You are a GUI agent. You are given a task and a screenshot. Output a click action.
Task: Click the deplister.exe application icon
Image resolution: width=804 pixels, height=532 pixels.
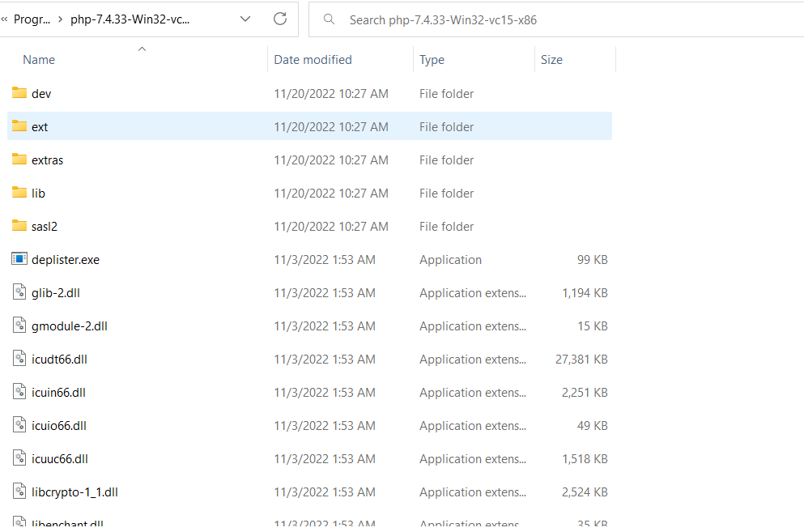(x=19, y=259)
